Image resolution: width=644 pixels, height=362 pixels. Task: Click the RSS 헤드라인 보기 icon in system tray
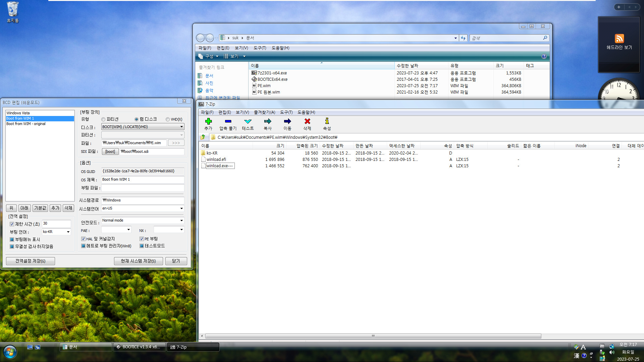click(619, 39)
